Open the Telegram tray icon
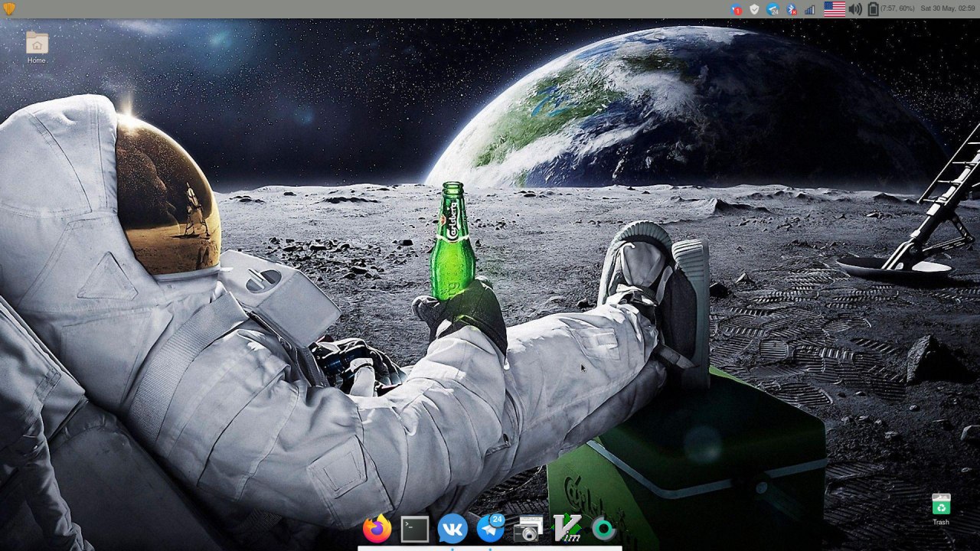The image size is (980, 551). pyautogui.click(x=773, y=9)
